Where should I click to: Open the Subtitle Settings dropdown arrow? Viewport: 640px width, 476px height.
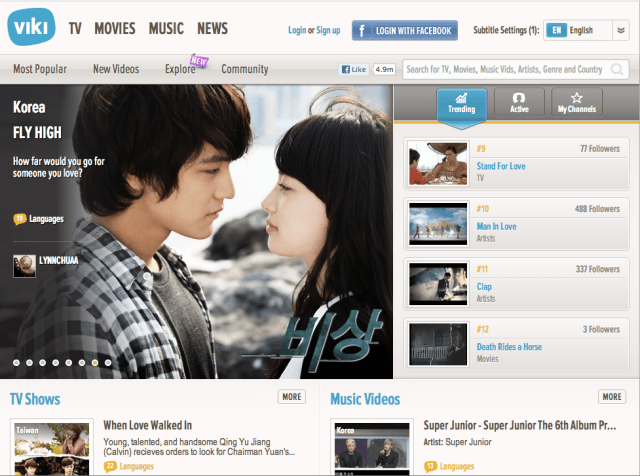pyautogui.click(x=621, y=30)
